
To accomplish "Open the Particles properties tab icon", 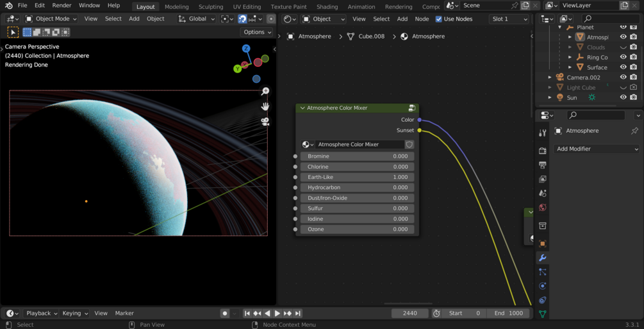I will click(543, 272).
